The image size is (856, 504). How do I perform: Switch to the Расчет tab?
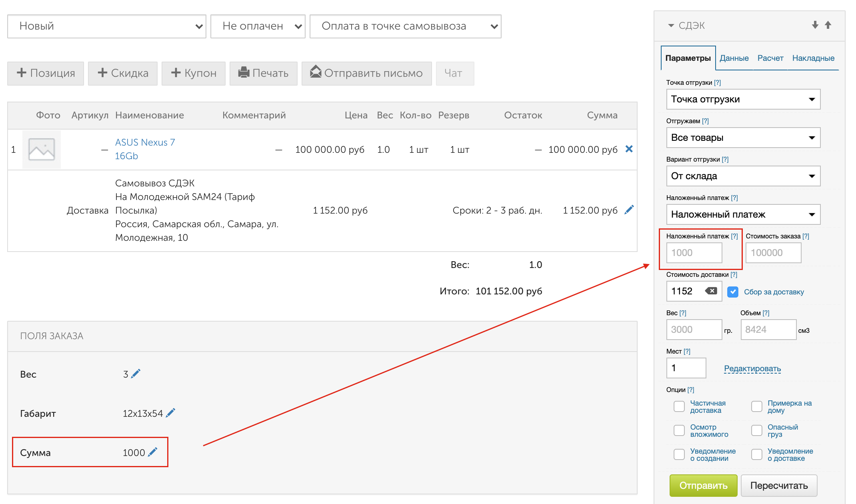point(770,58)
